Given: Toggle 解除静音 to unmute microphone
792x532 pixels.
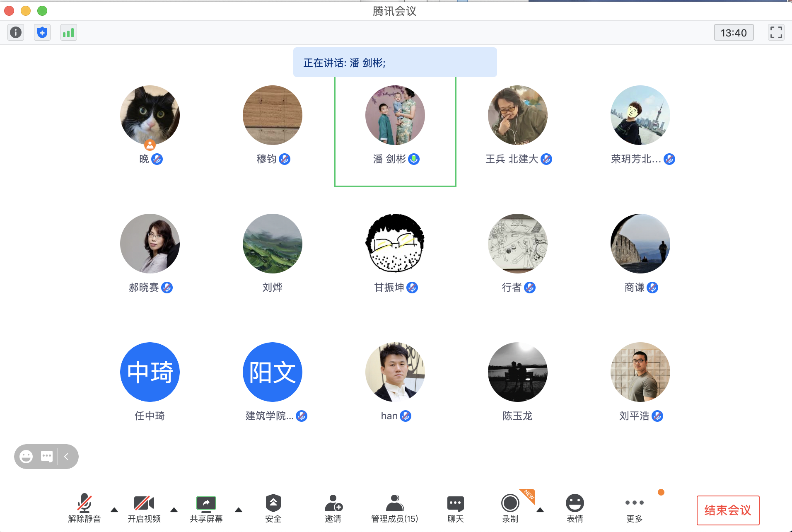Looking at the screenshot, I should click(85, 508).
